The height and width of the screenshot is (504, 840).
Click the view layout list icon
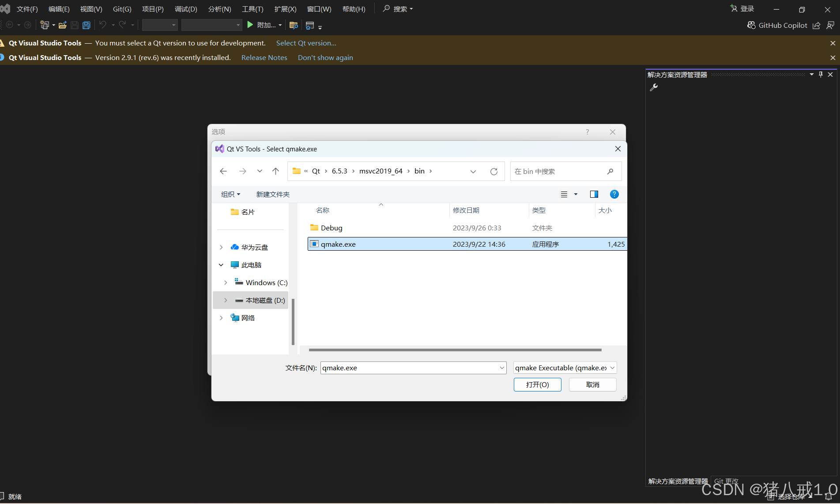click(x=564, y=194)
